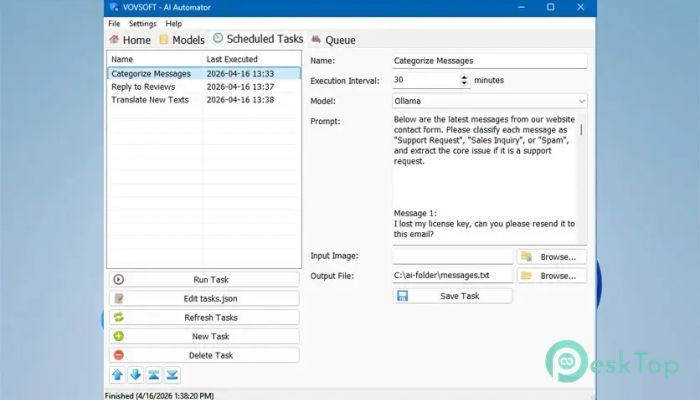Click the 'minutes' label beside interval

coord(489,80)
